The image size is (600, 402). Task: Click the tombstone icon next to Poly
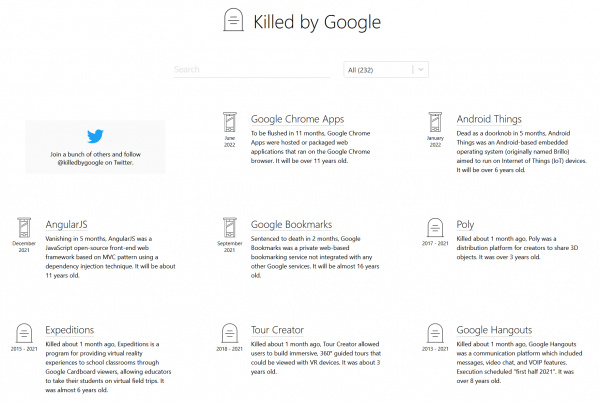pyautogui.click(x=435, y=228)
